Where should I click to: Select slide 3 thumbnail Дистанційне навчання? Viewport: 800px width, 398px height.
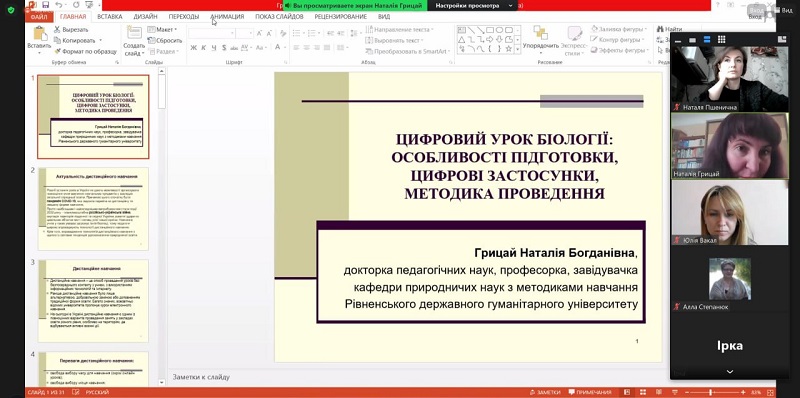[x=93, y=301]
